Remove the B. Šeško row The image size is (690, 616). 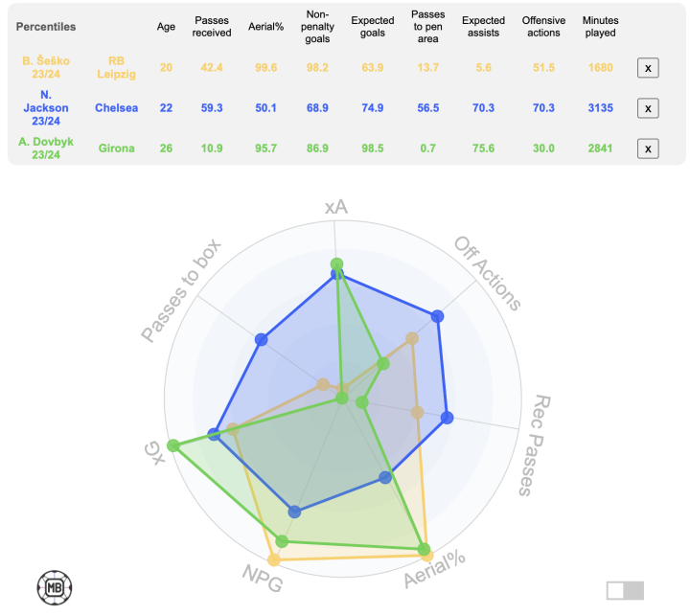coord(648,68)
